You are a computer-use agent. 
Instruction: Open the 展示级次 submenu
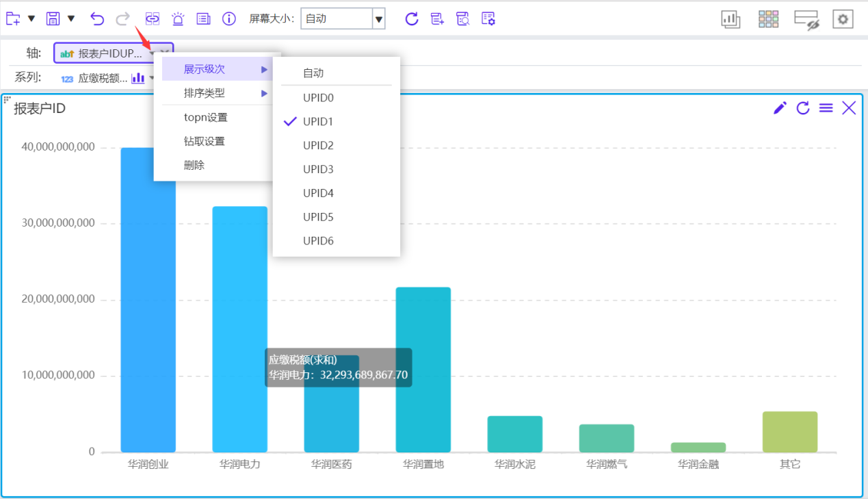(218, 69)
